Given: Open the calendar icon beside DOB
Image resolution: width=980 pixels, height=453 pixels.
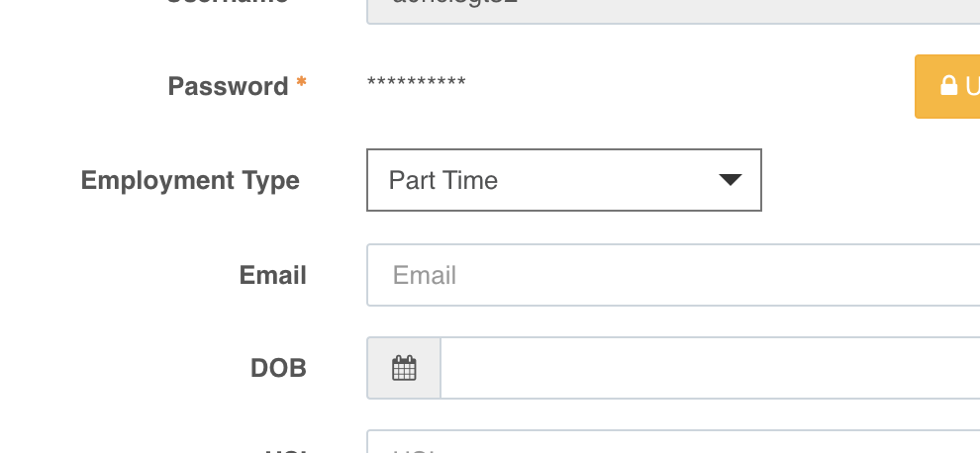Looking at the screenshot, I should [x=404, y=368].
